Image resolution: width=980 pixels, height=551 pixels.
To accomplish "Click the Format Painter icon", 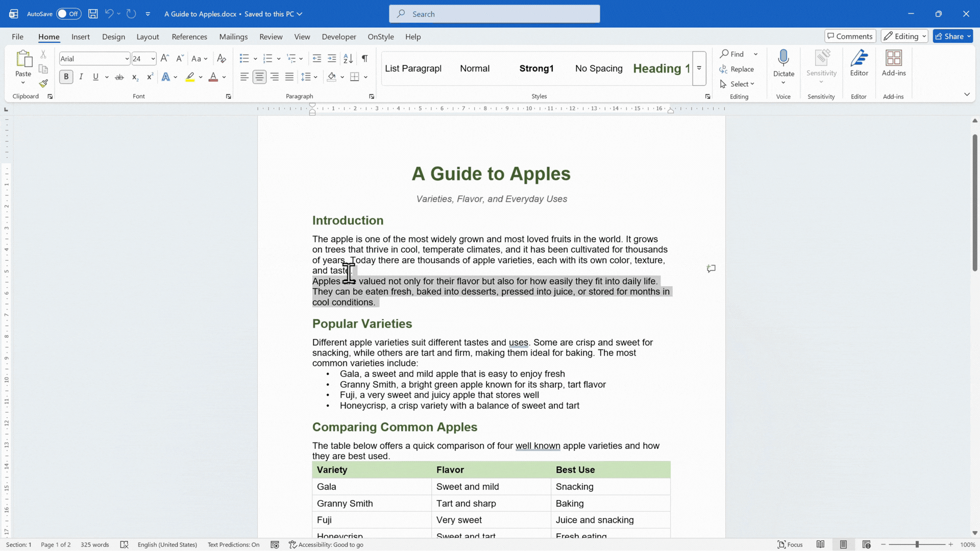I will pyautogui.click(x=43, y=83).
